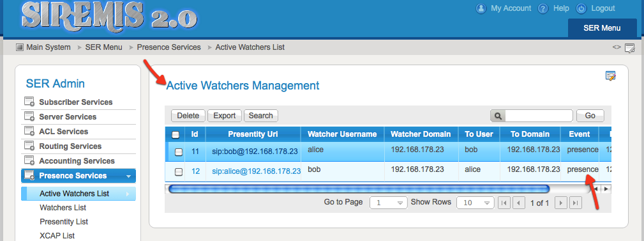Check the row with Id 11

coord(179,152)
